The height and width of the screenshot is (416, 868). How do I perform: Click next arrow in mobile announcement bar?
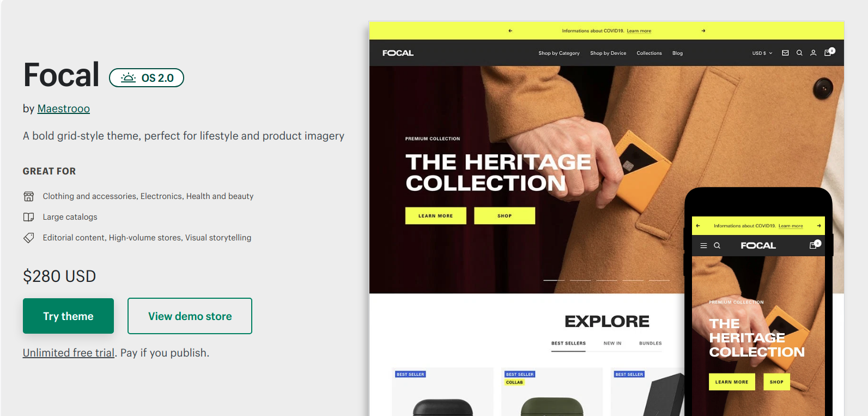pos(818,226)
